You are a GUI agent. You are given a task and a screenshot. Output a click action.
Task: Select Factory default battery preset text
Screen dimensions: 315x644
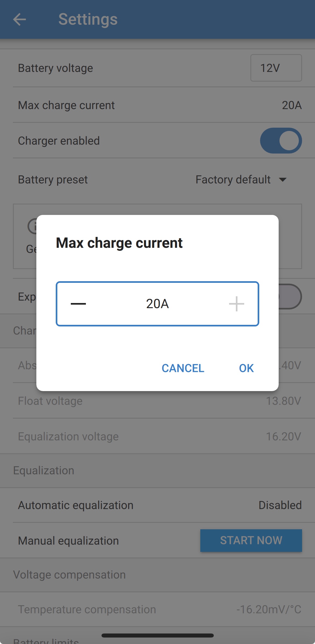233,180
